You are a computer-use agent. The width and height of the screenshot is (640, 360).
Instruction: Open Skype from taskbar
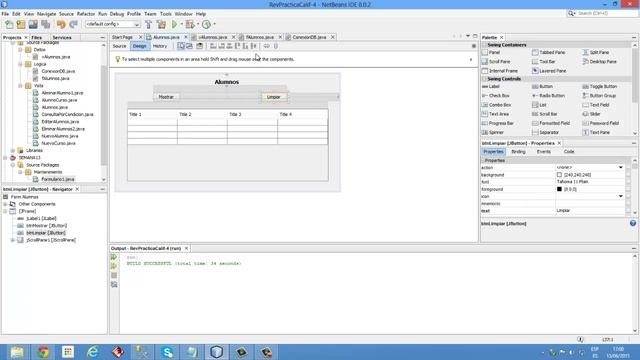[167, 352]
